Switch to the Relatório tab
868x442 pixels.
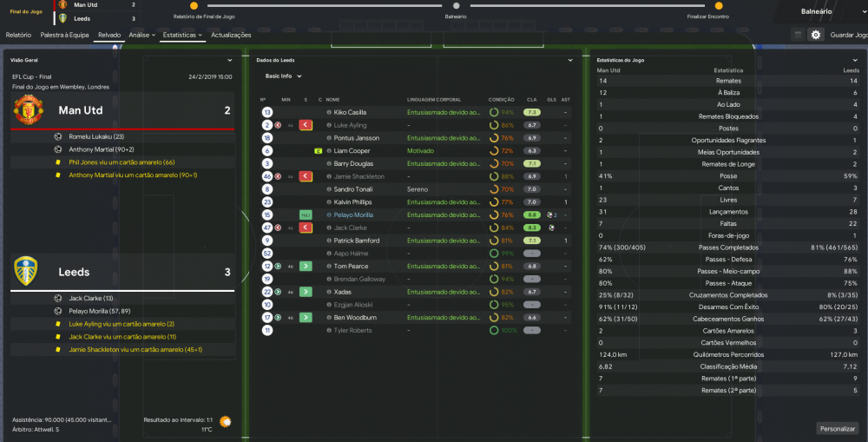pyautogui.click(x=18, y=35)
